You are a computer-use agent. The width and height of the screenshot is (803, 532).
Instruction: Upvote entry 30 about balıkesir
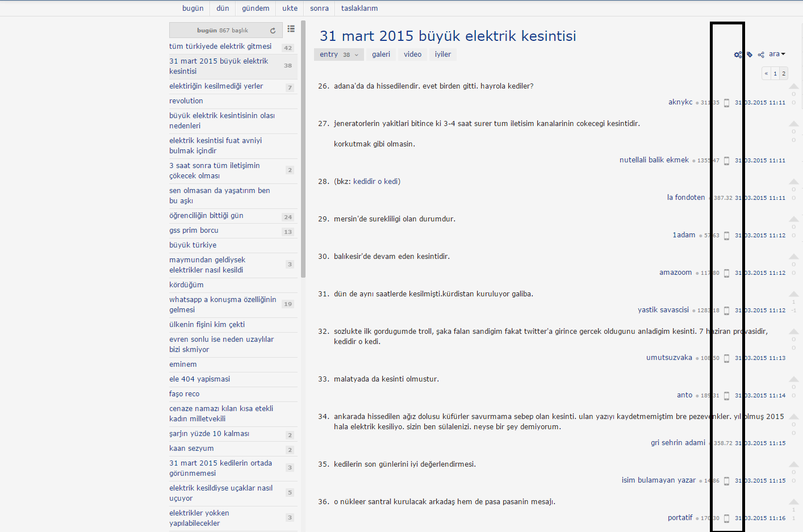794,257
